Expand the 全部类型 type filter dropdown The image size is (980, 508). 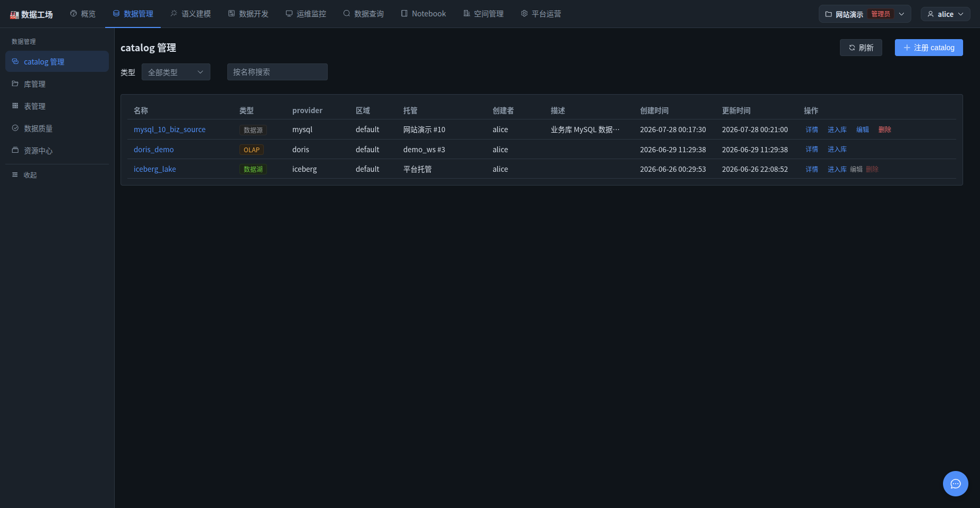coord(176,72)
